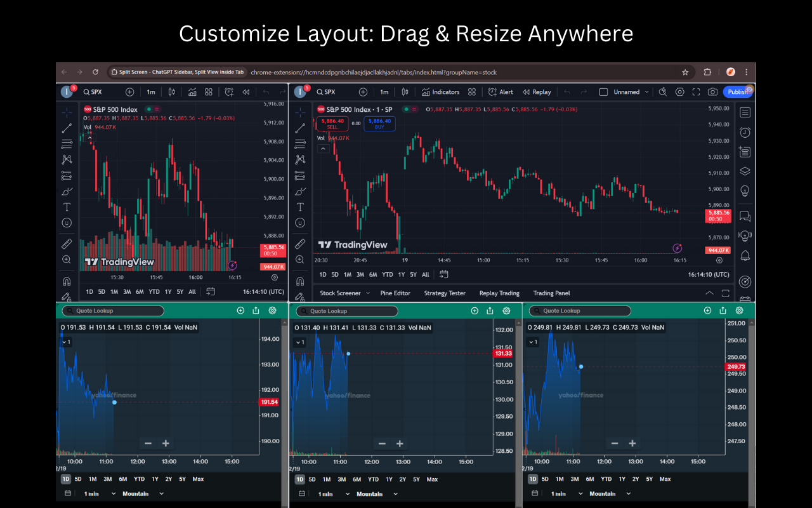
Task: Select 5D range on Yahoo chart priced 131.33
Action: click(x=312, y=479)
